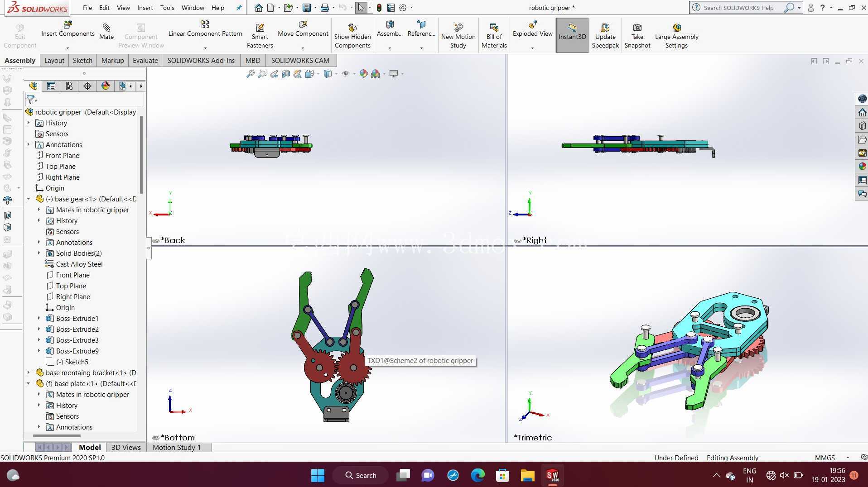
Task: Click the *Trimetric view label
Action: pyautogui.click(x=533, y=438)
